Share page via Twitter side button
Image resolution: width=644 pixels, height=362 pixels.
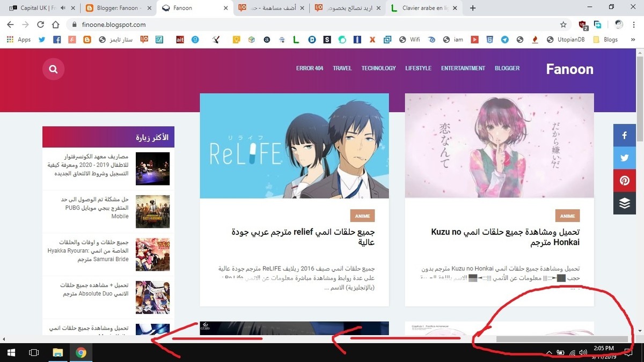[625, 158]
